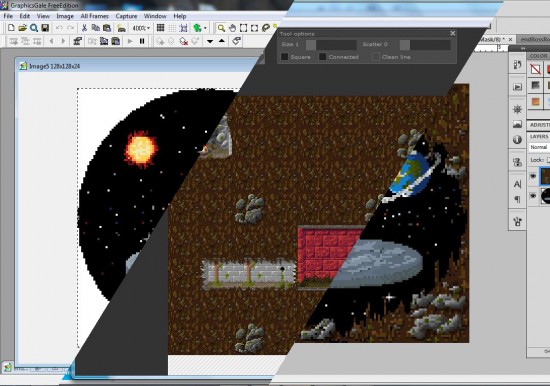Open the Capture menu
550x386 pixels.
click(x=126, y=16)
